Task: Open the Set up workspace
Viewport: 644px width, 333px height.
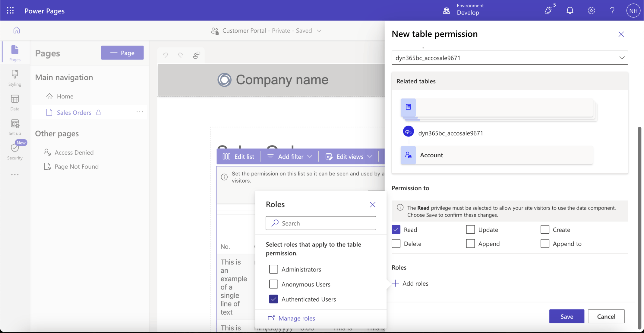Action: pos(15,127)
